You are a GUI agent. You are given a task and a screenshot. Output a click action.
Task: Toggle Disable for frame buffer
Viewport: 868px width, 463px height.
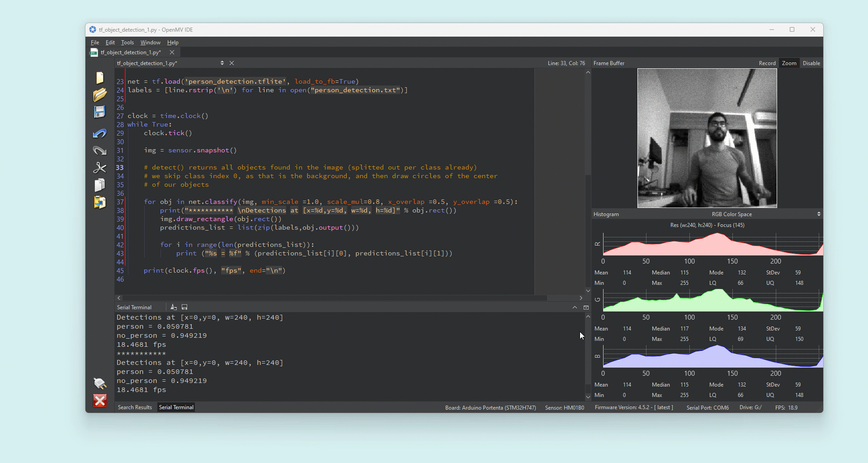pyautogui.click(x=811, y=63)
